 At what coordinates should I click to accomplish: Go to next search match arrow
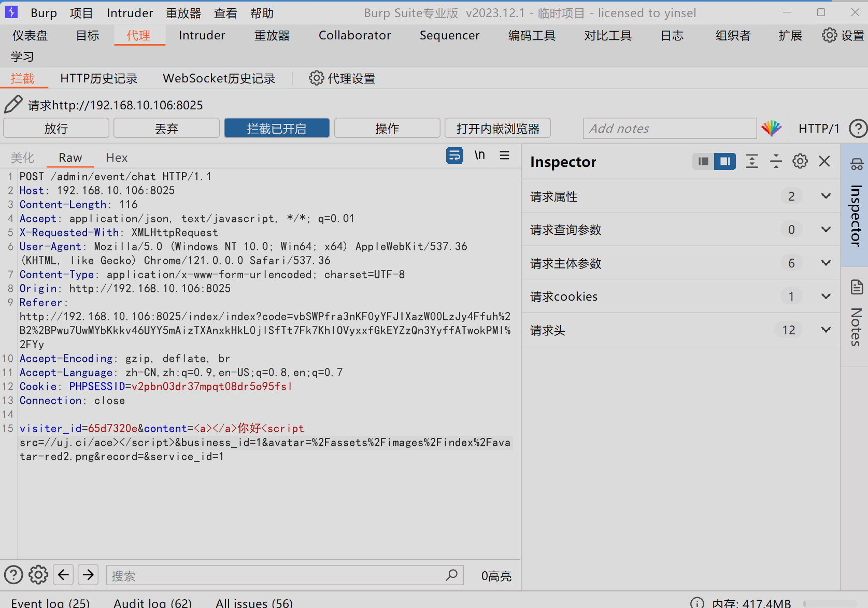pos(89,575)
